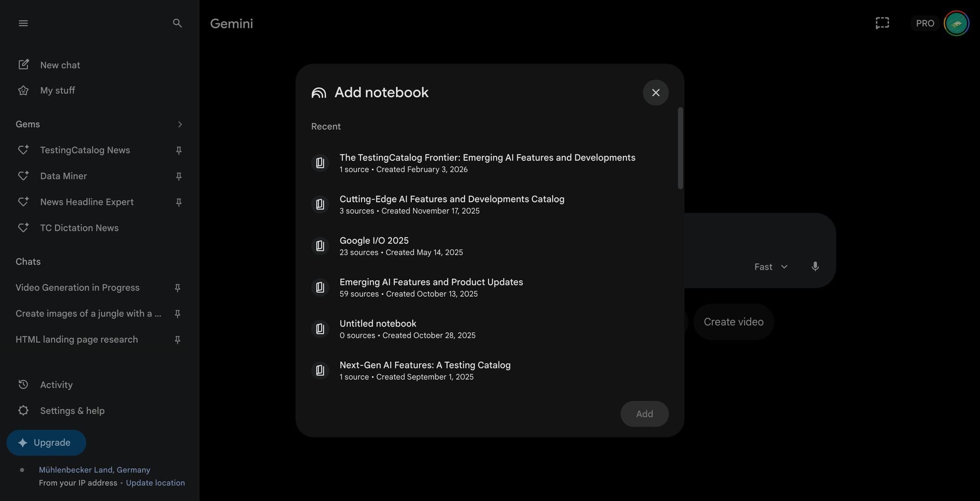Screen dimensions: 980x501
Task: Click the PRO badge
Action: 925,23
